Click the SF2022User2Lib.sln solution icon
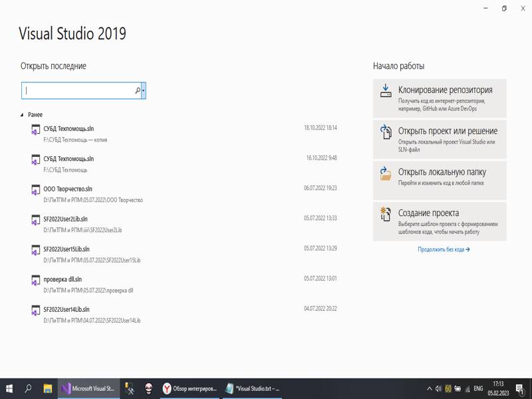The height and width of the screenshot is (399, 532). click(x=35, y=220)
